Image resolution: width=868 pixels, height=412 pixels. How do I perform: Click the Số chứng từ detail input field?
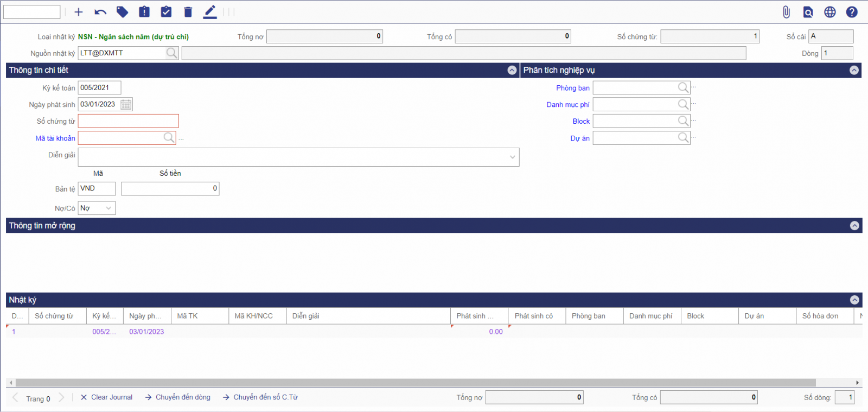click(x=128, y=121)
